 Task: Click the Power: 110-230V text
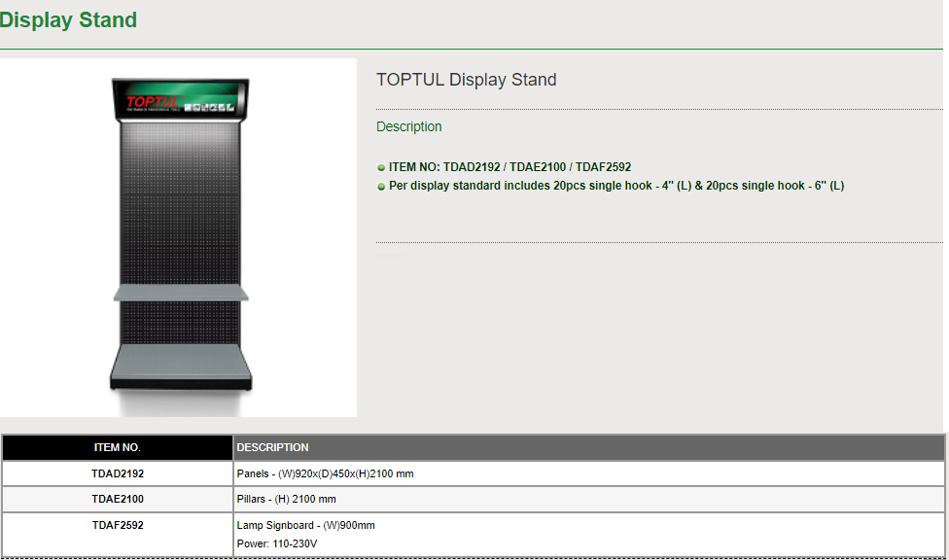click(x=276, y=543)
